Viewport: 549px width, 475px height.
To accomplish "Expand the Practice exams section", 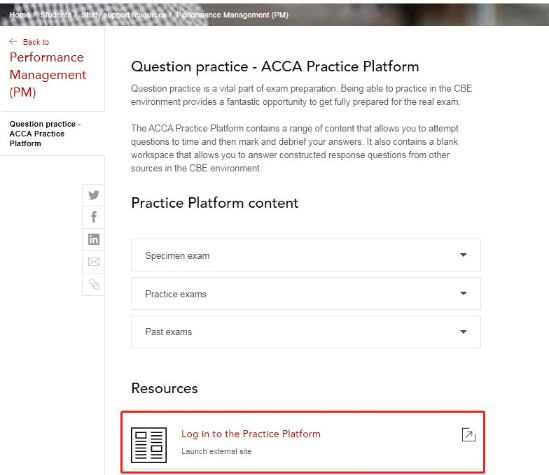I will tap(306, 294).
